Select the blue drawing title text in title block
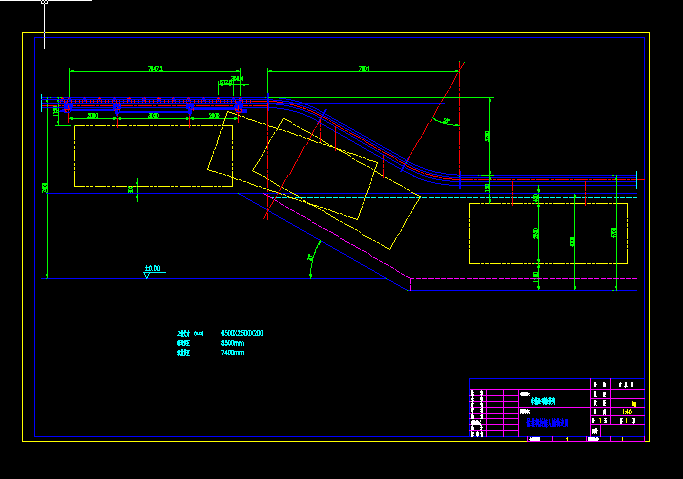683x479 pixels. click(x=547, y=422)
